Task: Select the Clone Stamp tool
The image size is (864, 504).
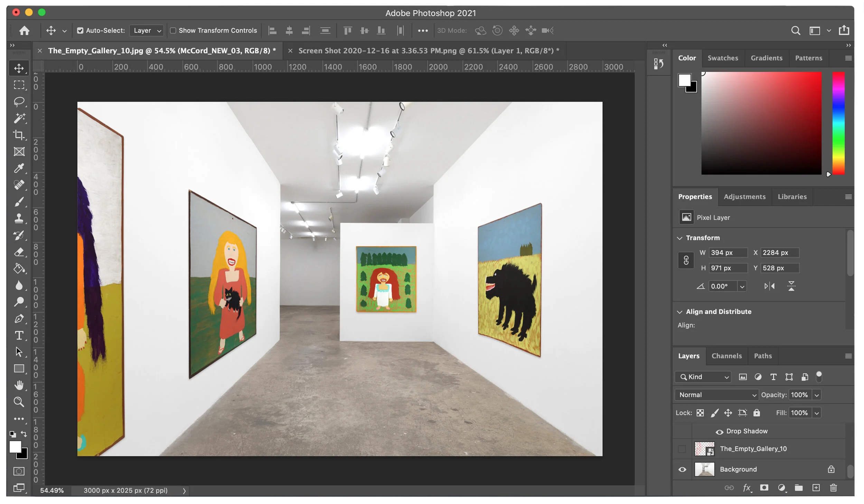Action: pyautogui.click(x=19, y=218)
